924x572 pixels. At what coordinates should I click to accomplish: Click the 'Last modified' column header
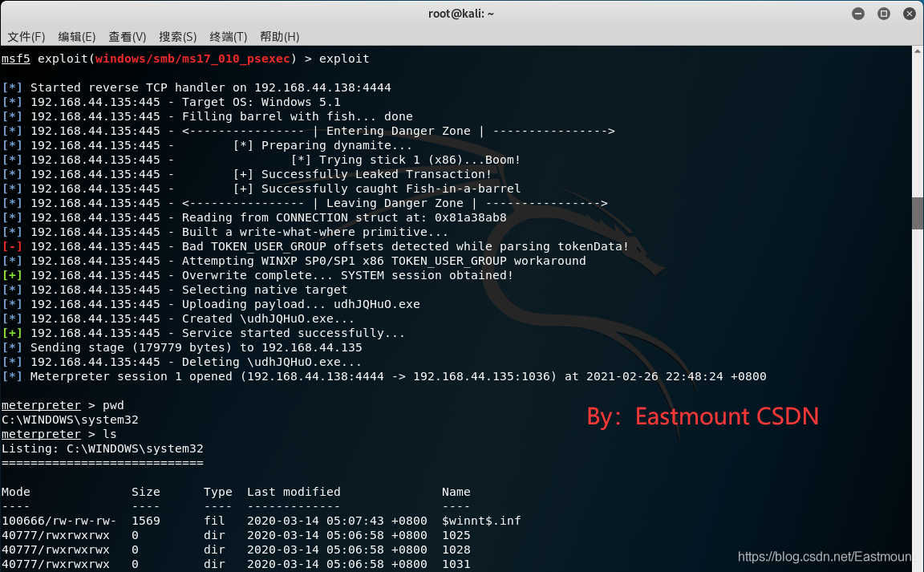pyautogui.click(x=294, y=492)
